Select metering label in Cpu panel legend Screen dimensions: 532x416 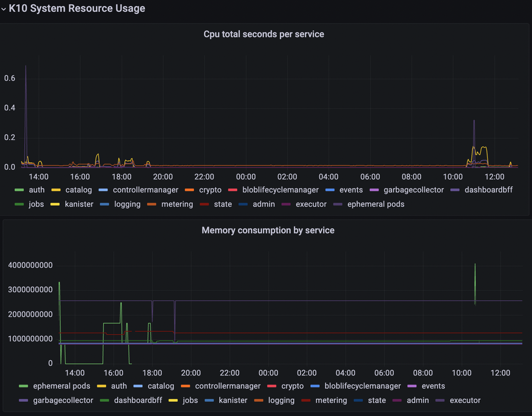(x=177, y=204)
